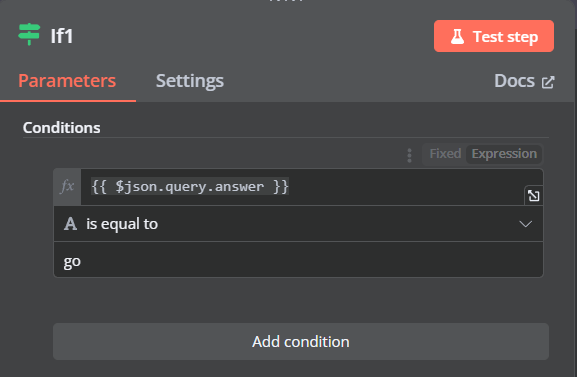The width and height of the screenshot is (577, 377).
Task: Switch the condition field to Fixed mode
Action: click(445, 154)
